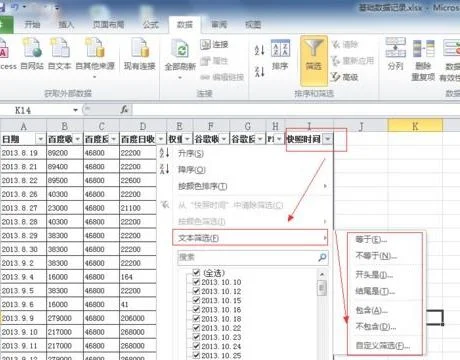
Task: Select 等于(E)... equals filter option
Action: (372, 239)
